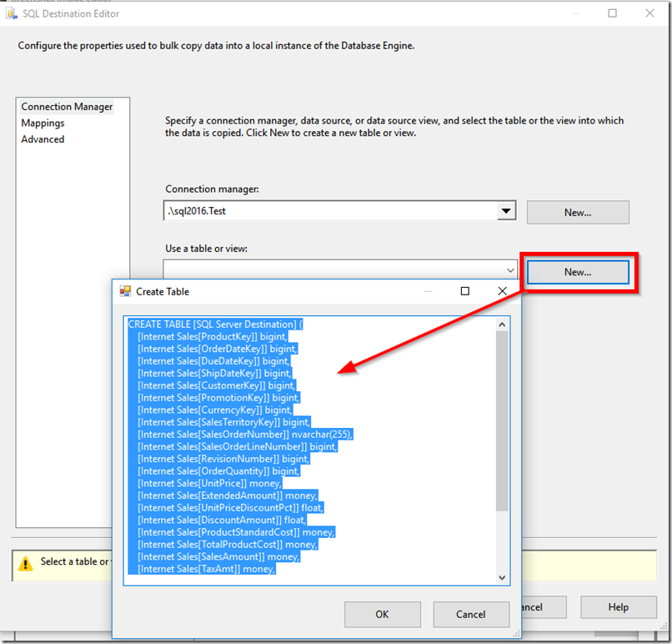Click the TaxAmt money line
Image resolution: width=672 pixels, height=644 pixels.
(206, 569)
